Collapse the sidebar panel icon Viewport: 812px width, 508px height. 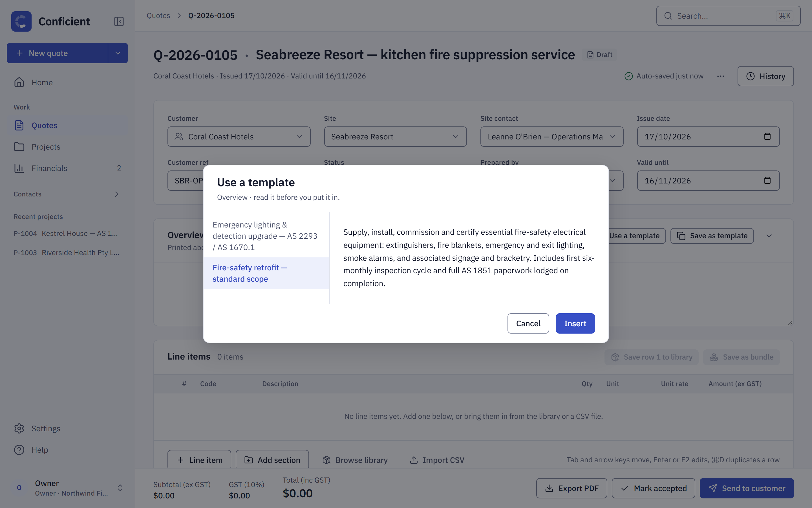point(119,21)
